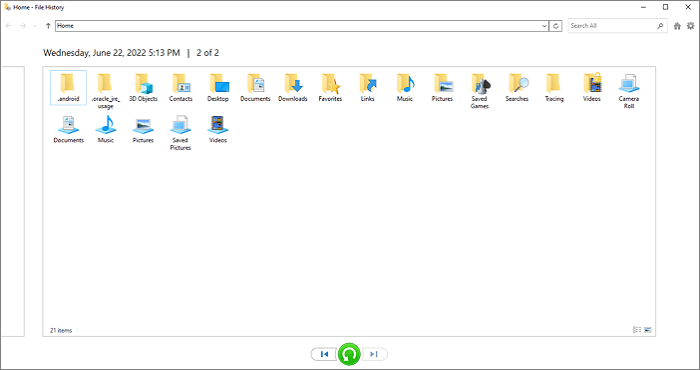Screen dimensions: 700x370
Task: Click the Forward navigation arrow
Action: (23, 26)
